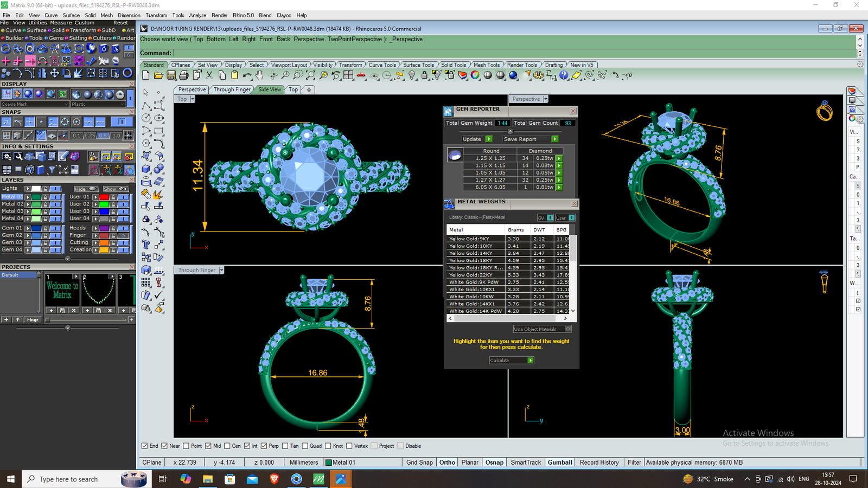Open the Perspective viewport title dropdown arrow
The width and height of the screenshot is (868, 488).
point(546,99)
